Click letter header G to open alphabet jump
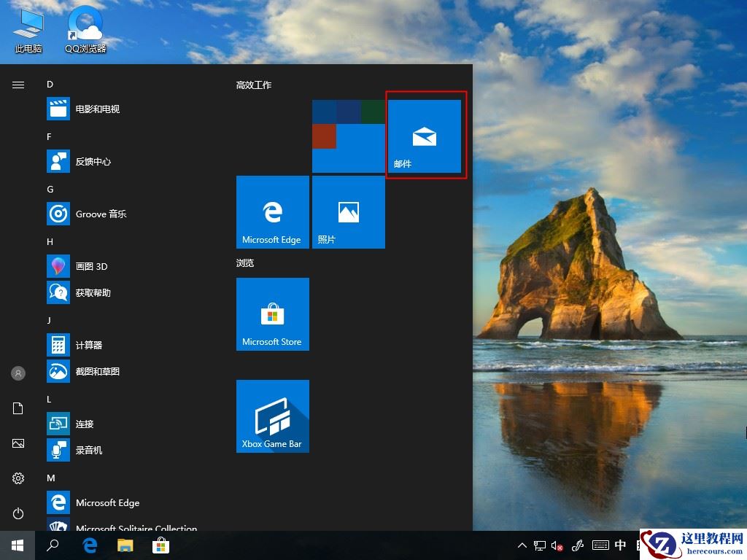Screen dimensions: 747x560 (49, 189)
